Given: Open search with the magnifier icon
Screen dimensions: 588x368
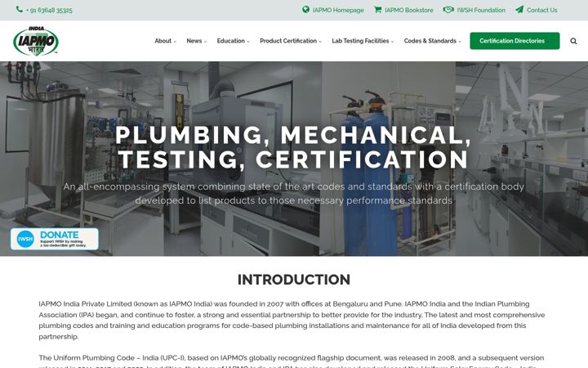Looking at the screenshot, I should [573, 41].
